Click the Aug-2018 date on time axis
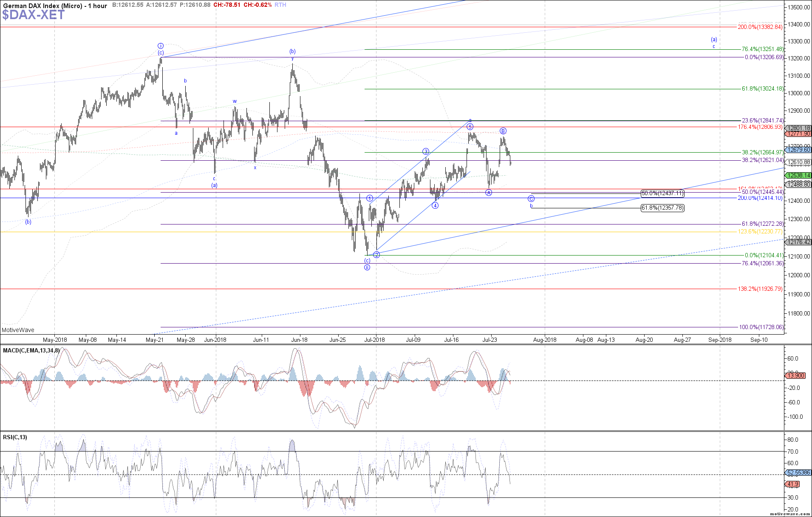The image size is (812, 517). (x=544, y=340)
